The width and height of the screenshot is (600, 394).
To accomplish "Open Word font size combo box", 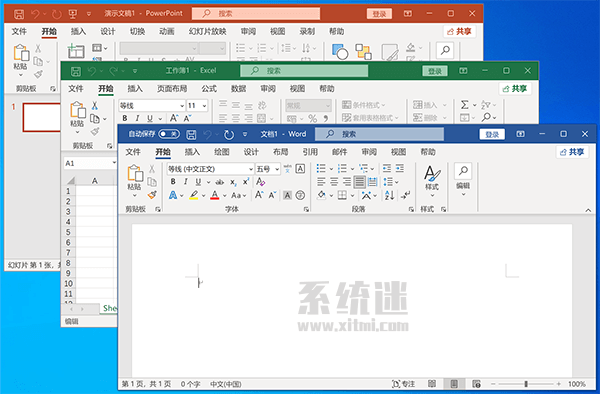I will click(x=268, y=169).
